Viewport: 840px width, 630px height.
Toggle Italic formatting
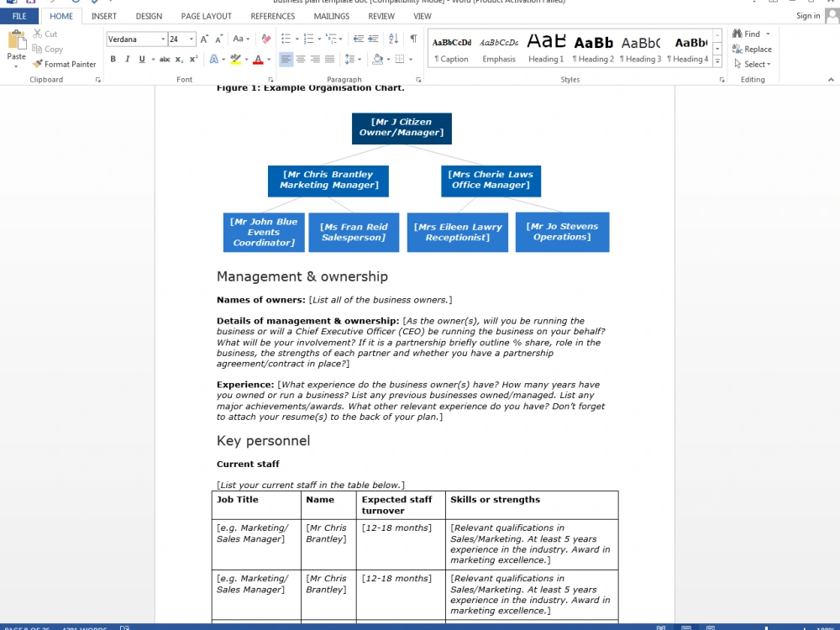[127, 59]
